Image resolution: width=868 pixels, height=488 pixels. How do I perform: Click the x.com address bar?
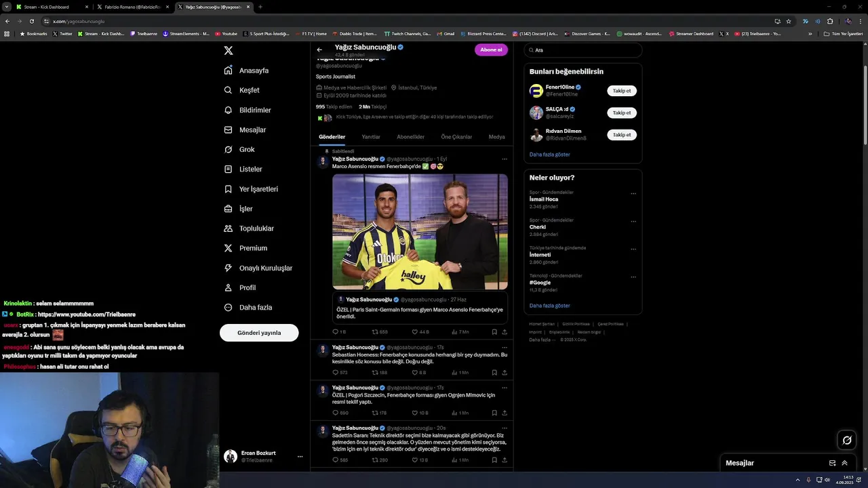407,21
